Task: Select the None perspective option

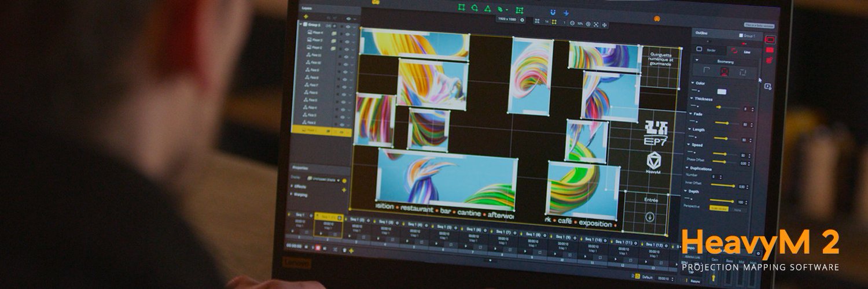Action: point(738,210)
